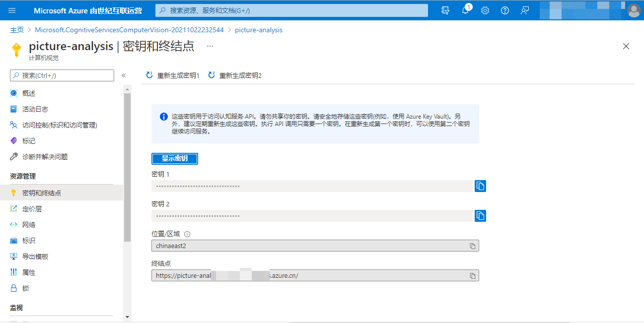The width and height of the screenshot is (644, 323).
Task: Regenerate key 2 (重新生成密钥2)
Action: tap(234, 75)
